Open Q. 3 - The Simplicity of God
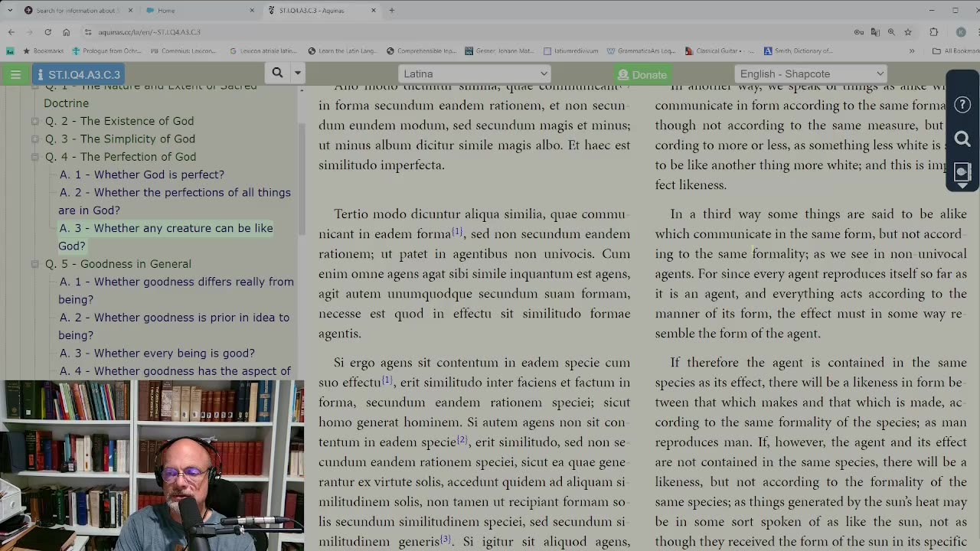The width and height of the screenshot is (980, 551). (x=119, y=139)
